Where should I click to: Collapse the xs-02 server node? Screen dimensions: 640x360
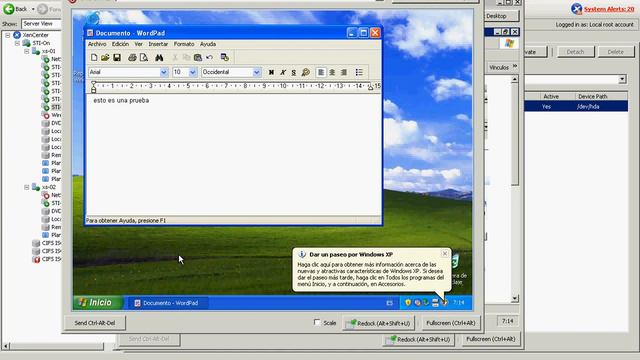click(27, 187)
